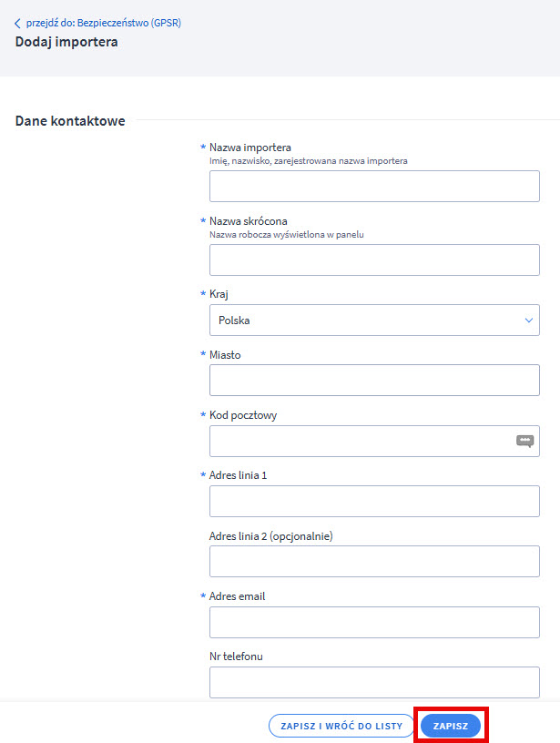Click the Nazwa importera label text
This screenshot has width=560, height=743.
(x=250, y=148)
